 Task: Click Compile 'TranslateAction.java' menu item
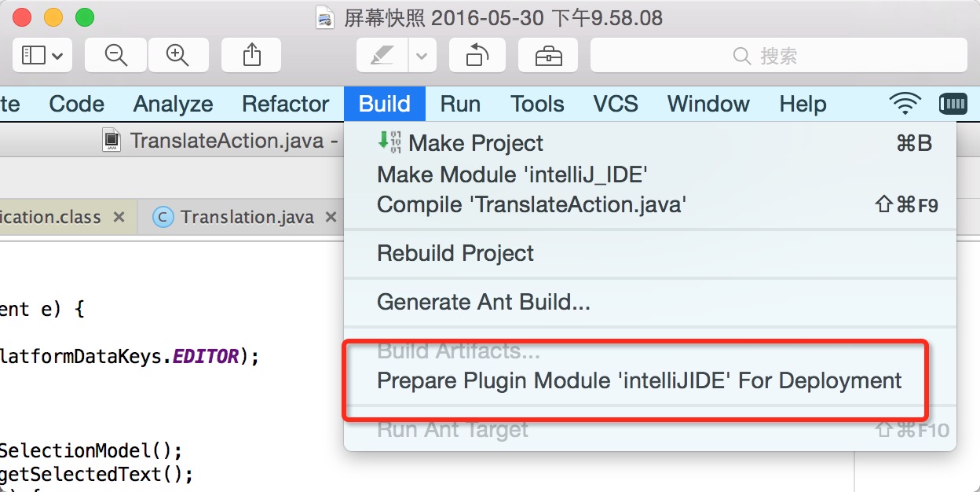532,205
